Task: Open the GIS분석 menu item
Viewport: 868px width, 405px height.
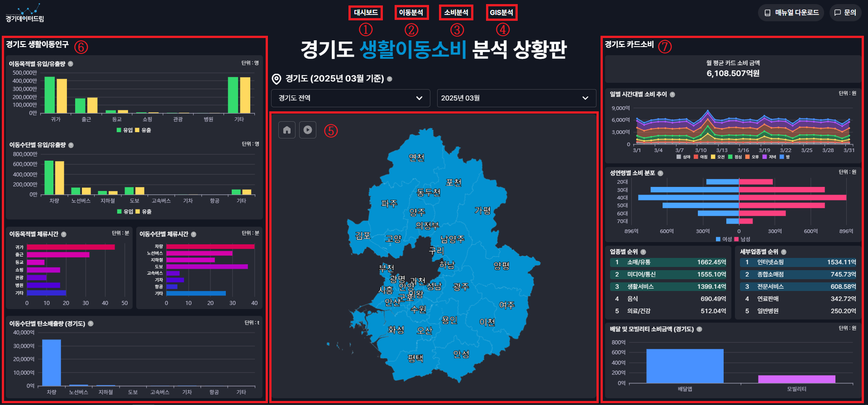Action: 501,13
